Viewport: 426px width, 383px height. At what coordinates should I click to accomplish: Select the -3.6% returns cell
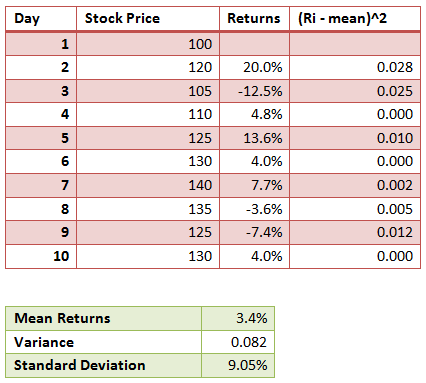tap(254, 209)
